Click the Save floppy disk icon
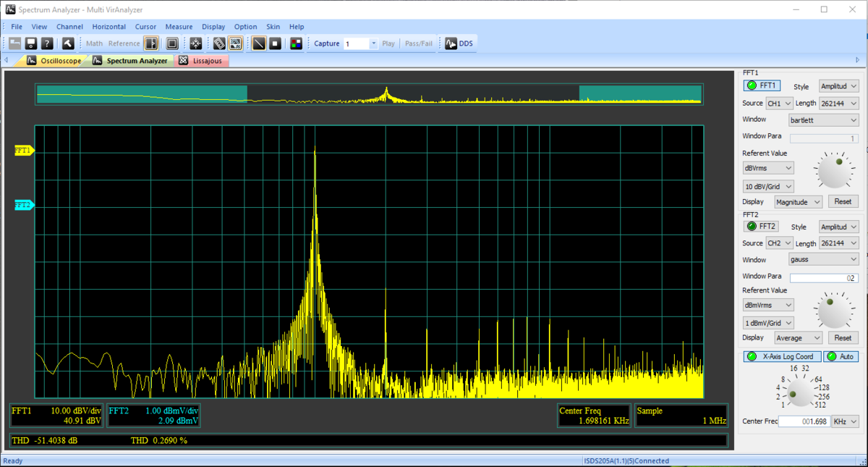This screenshot has width=868, height=467. [31, 43]
